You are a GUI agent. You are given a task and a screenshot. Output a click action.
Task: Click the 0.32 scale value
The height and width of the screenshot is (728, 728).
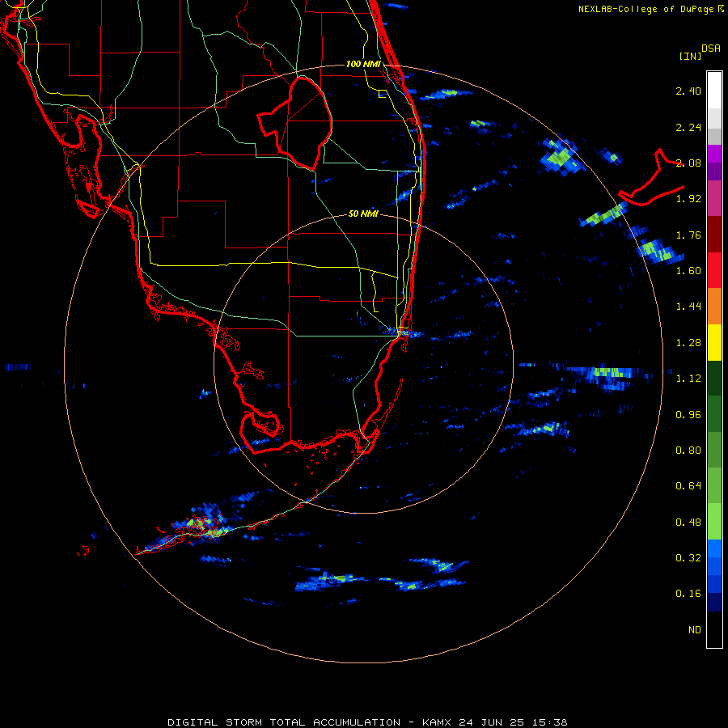[x=688, y=558]
